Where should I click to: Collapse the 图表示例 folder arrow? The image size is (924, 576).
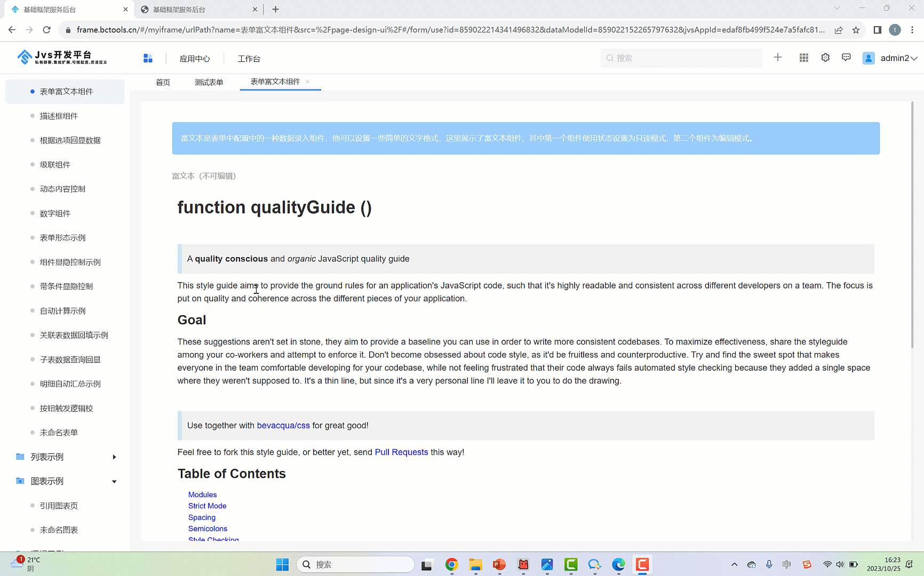pos(114,481)
